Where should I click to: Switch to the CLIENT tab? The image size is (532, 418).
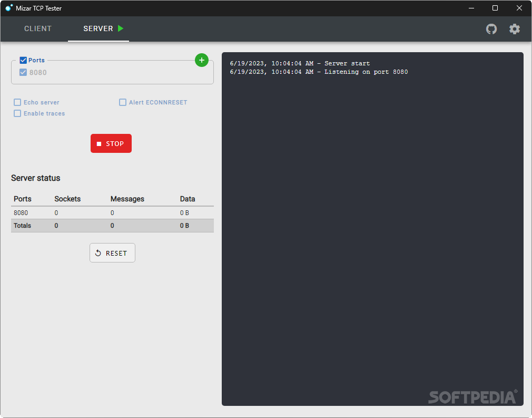pos(37,28)
